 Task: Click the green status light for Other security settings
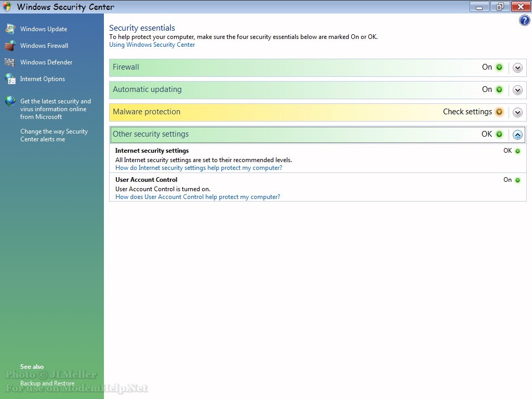499,135
